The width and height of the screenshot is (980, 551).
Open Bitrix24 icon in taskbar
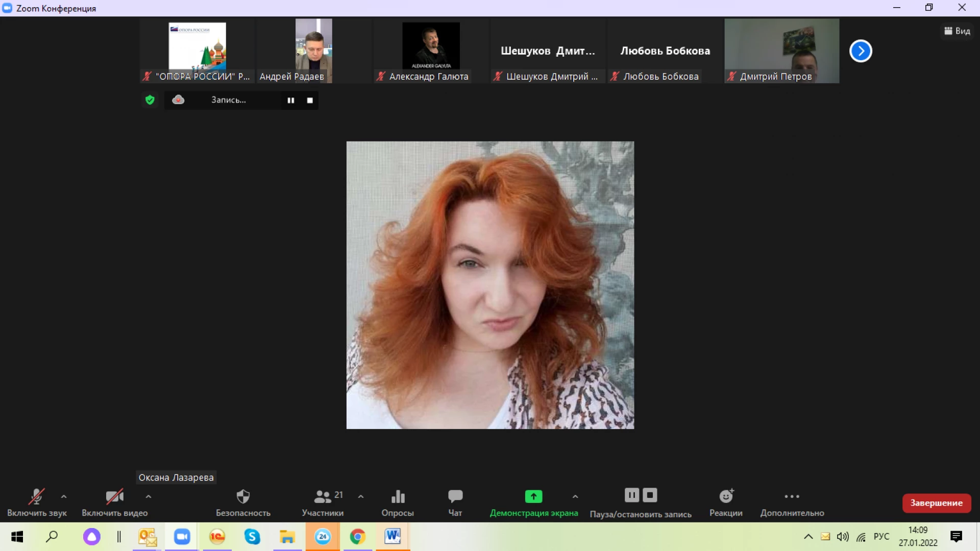point(323,537)
